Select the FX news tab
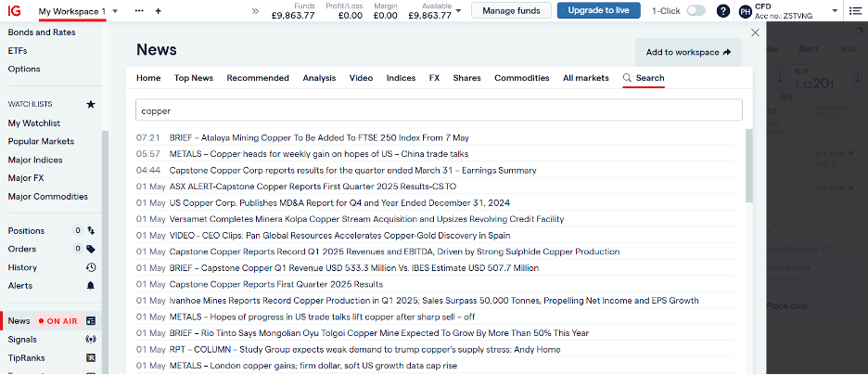 435,78
